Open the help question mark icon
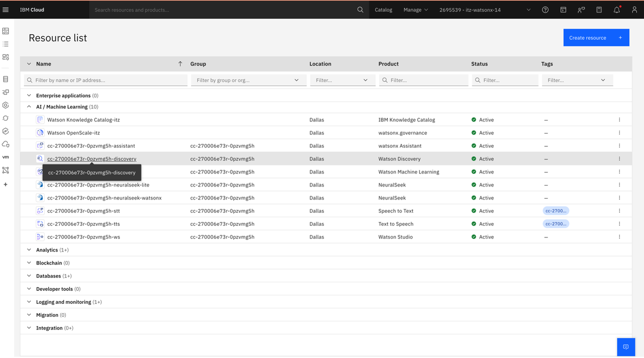 pyautogui.click(x=545, y=9)
